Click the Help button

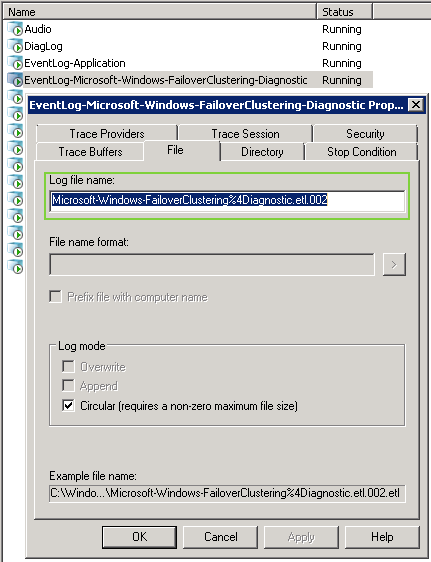(382, 537)
